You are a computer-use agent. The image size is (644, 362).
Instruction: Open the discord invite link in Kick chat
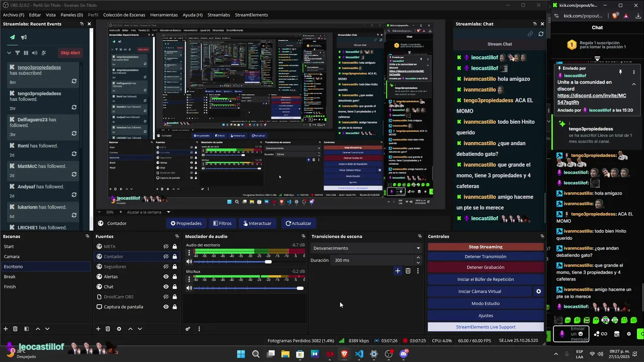pyautogui.click(x=592, y=99)
